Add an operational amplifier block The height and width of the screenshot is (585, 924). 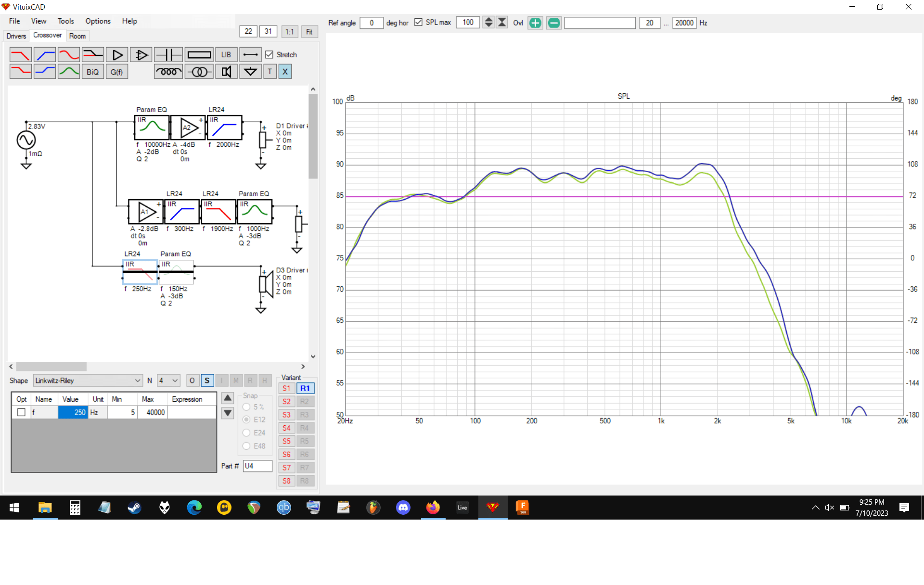pos(141,55)
